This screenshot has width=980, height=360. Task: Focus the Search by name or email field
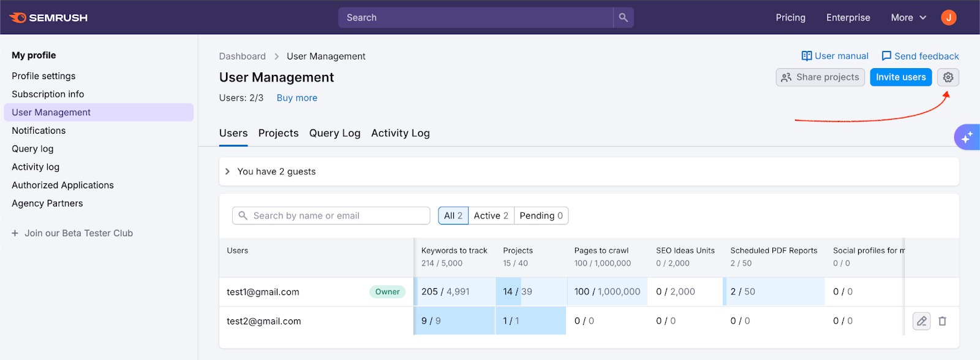337,216
